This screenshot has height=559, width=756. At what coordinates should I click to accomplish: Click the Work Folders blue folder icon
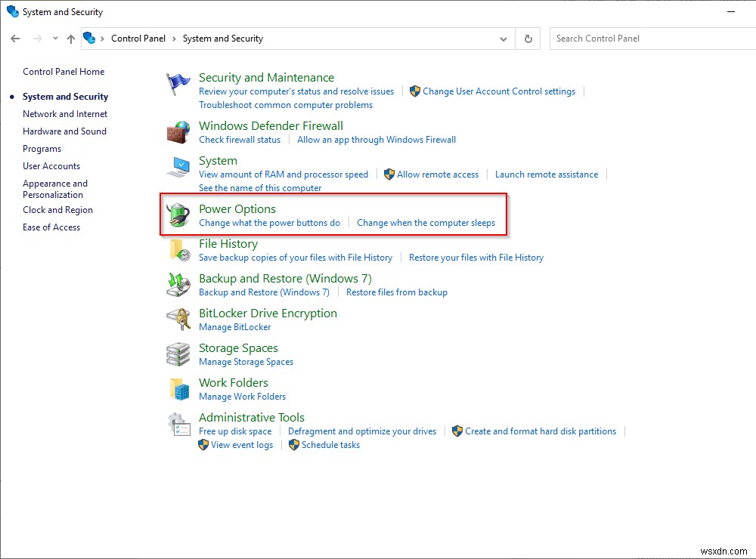[x=179, y=389]
